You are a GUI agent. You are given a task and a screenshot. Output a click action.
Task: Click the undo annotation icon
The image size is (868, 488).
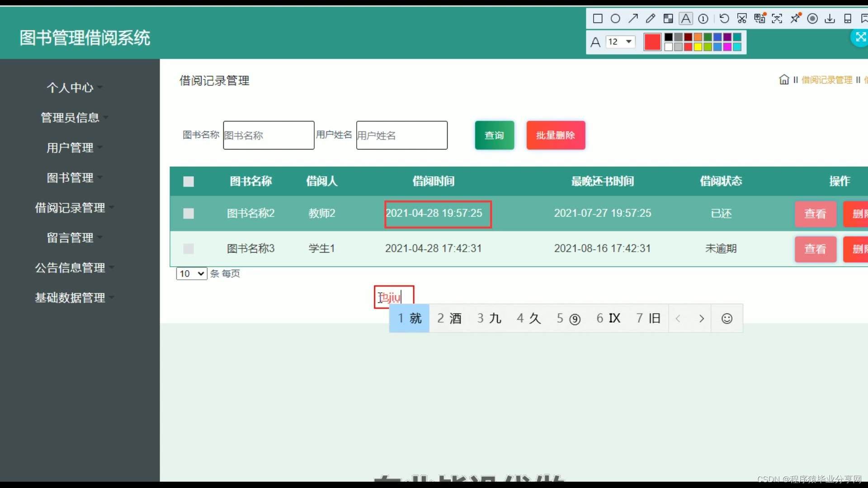tap(724, 19)
